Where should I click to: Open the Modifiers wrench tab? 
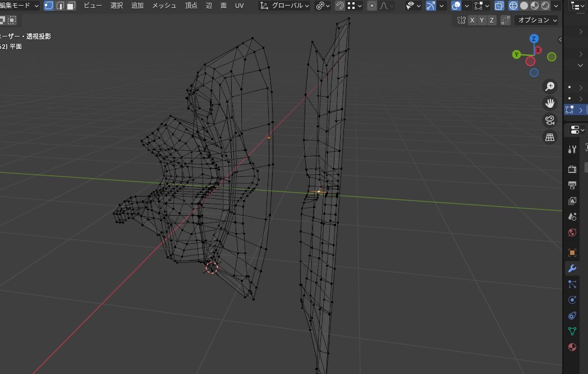(572, 268)
